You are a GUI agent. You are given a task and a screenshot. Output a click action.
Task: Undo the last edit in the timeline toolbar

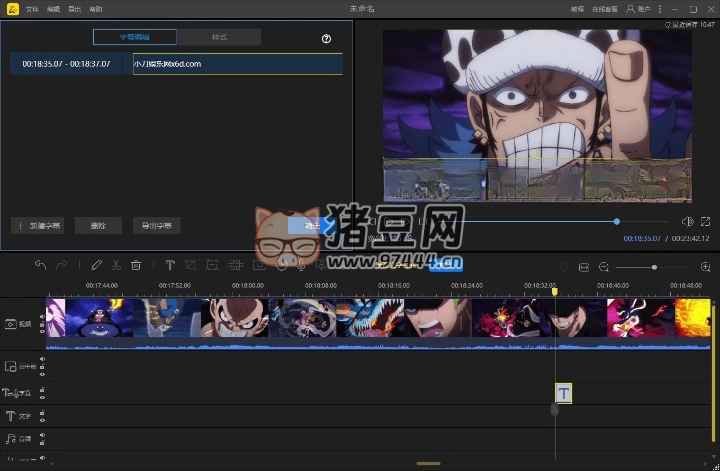pos(40,265)
